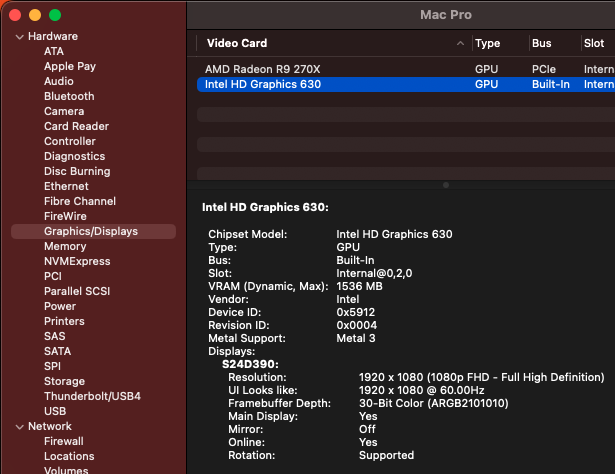Sort by Type column header
Image resolution: width=615 pixels, height=474 pixels.
tap(488, 43)
